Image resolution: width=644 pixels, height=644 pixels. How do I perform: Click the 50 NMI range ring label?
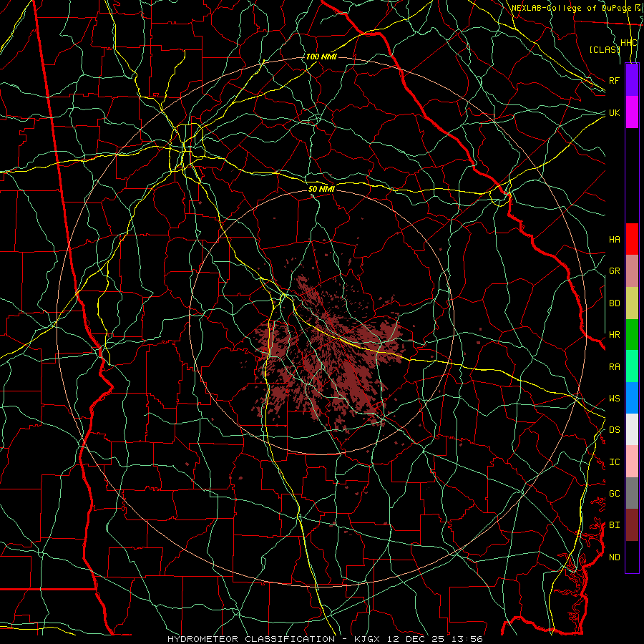pos(321,189)
